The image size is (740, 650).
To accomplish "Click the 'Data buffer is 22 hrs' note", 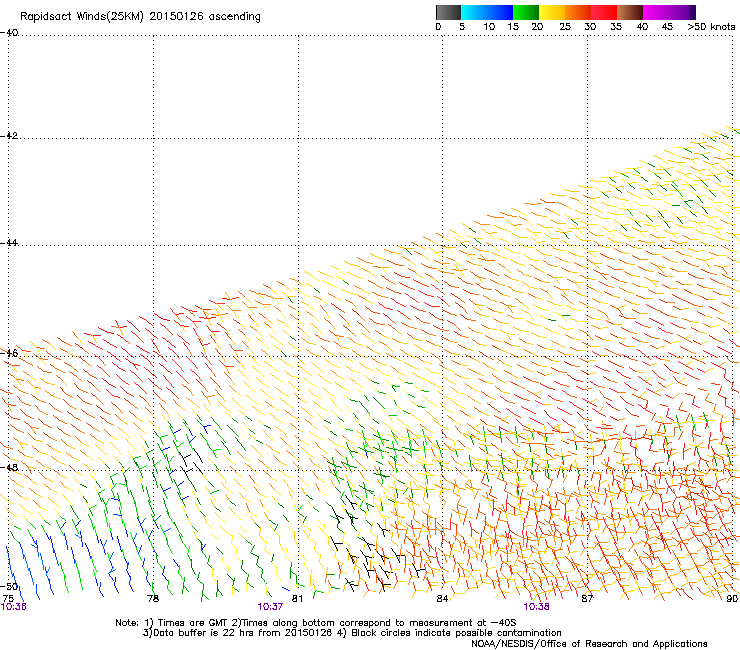I will (x=352, y=633).
